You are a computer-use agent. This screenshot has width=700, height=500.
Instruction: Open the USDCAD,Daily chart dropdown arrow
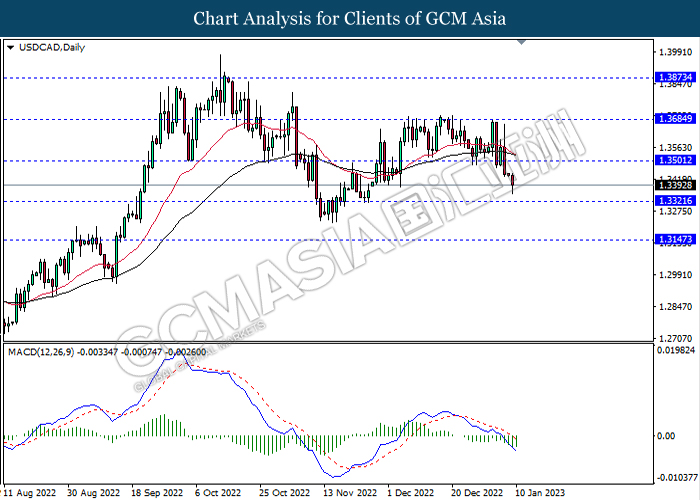(11, 48)
